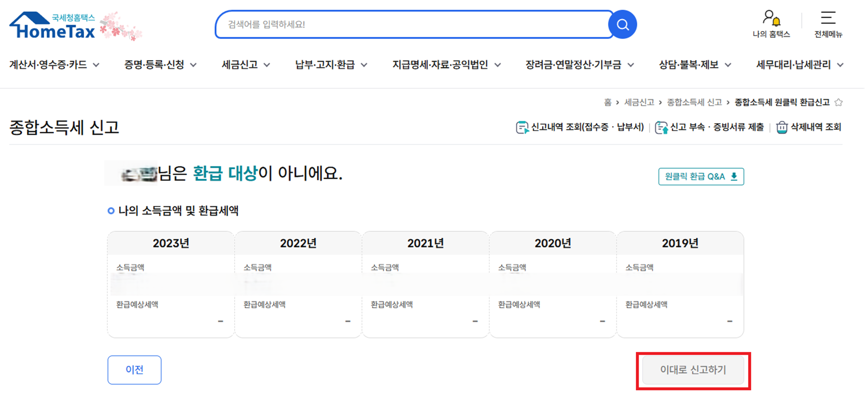Expand 계산서·영수증·카드 menu
Screen dimensions: 868x403
(54, 65)
